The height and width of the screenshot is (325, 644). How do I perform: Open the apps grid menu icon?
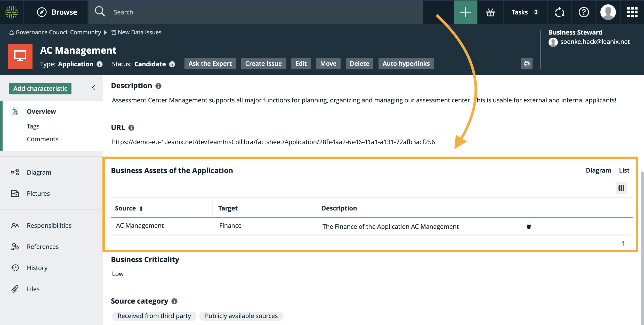point(632,12)
